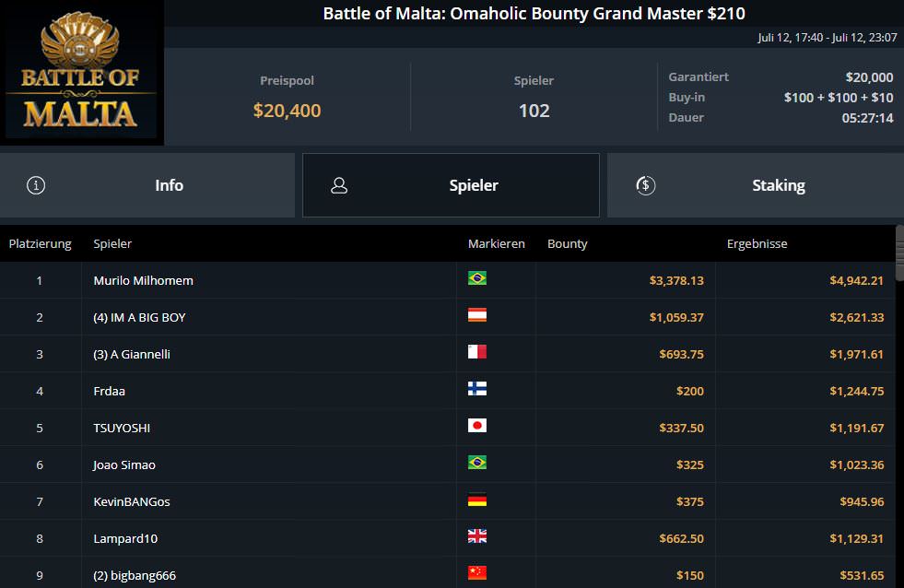Screen dimensions: 904x588
Task: Click UK flag next to Lampard10
Action: 476,536
